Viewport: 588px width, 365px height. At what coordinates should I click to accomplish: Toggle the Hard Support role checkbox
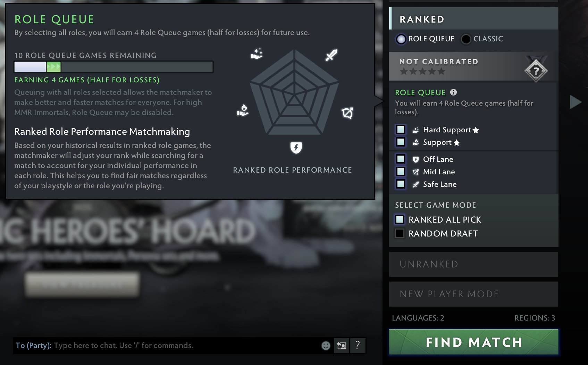(401, 130)
